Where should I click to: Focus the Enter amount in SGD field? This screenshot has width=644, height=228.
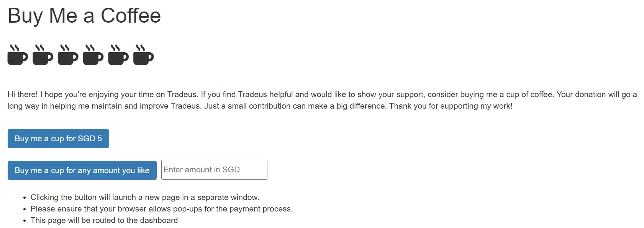[x=214, y=170]
